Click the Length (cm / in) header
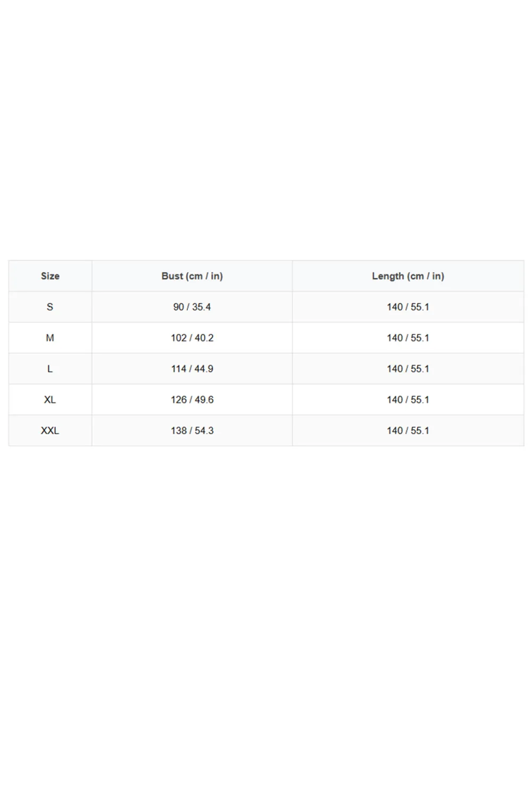 tap(408, 276)
